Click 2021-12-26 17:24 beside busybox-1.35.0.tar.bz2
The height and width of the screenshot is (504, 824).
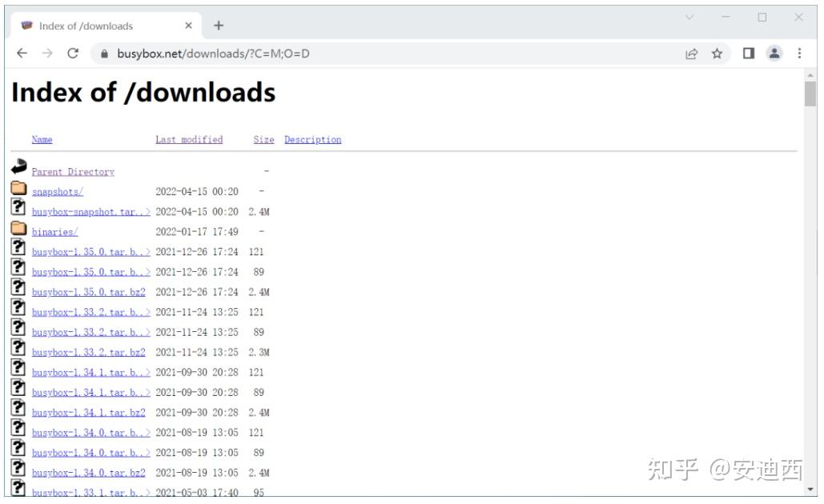(x=197, y=292)
